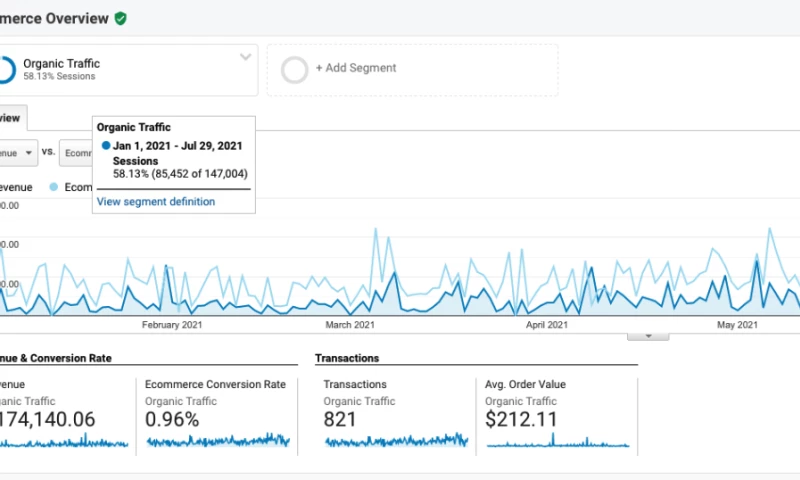Screen dimensions: 800x480
Task: Click the light blue legend dot
Action: [x=53, y=187]
